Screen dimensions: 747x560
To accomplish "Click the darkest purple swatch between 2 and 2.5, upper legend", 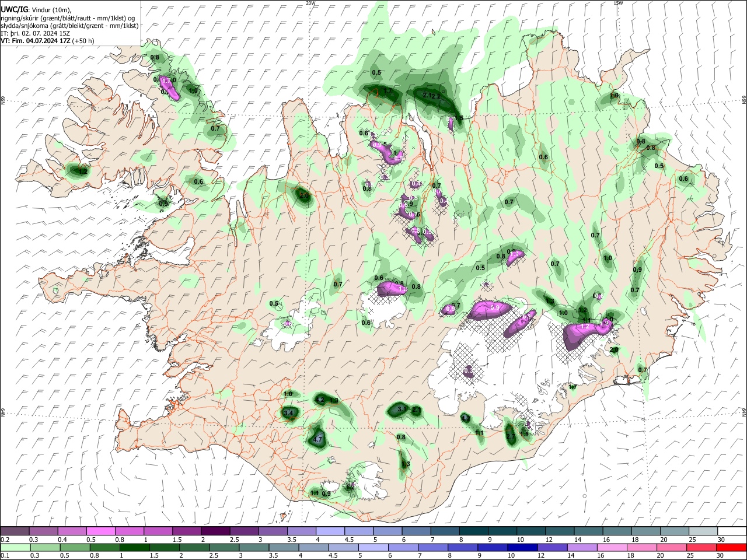I will click(x=215, y=531).
